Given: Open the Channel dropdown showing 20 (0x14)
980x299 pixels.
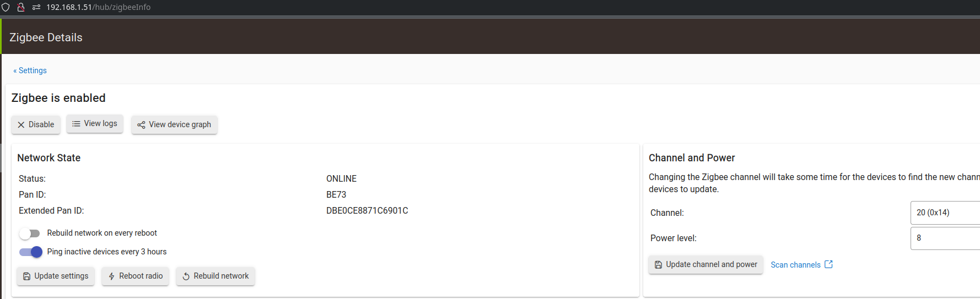Looking at the screenshot, I should tap(945, 213).
